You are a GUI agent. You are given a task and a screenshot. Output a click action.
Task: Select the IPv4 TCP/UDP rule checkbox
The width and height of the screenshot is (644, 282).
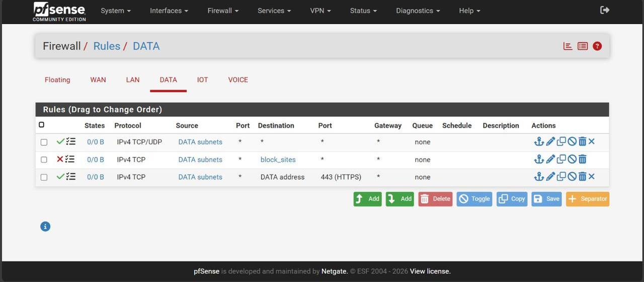click(44, 143)
